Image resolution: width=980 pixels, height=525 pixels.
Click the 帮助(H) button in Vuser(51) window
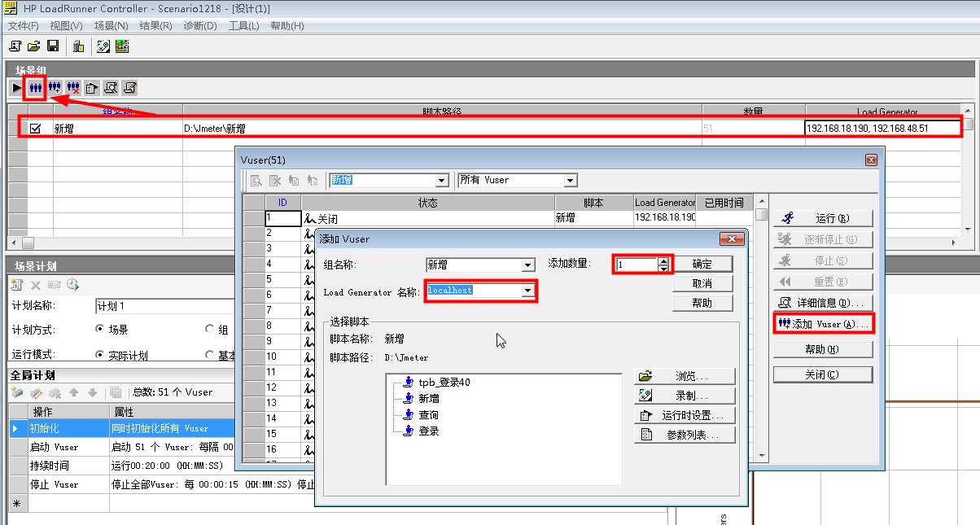coord(823,349)
